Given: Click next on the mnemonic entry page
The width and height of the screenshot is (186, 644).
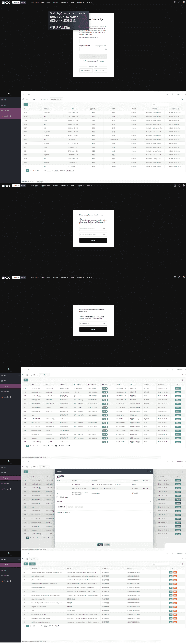Looking at the screenshot, I should [93, 329].
